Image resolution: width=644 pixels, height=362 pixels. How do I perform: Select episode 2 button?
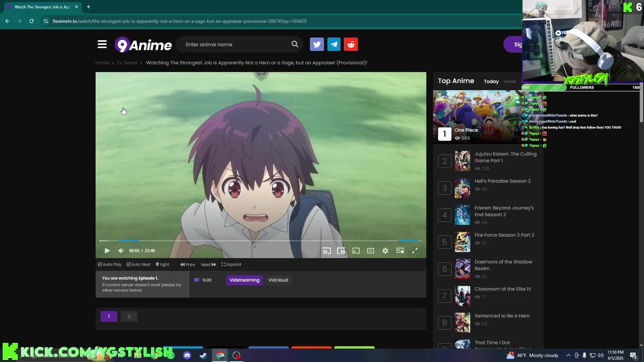pyautogui.click(x=129, y=316)
